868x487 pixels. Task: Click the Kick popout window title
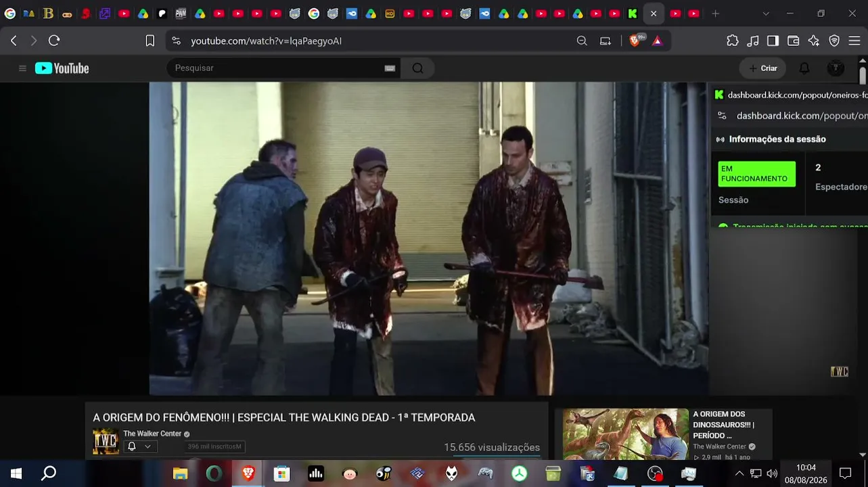(x=798, y=95)
